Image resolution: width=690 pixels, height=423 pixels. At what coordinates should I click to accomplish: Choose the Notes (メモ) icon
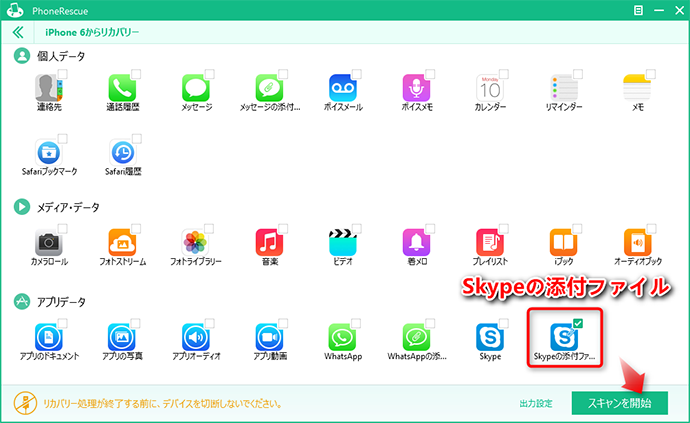click(637, 88)
